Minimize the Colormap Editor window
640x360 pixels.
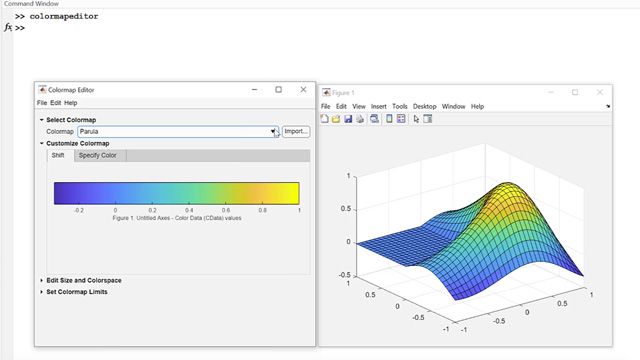pos(254,89)
